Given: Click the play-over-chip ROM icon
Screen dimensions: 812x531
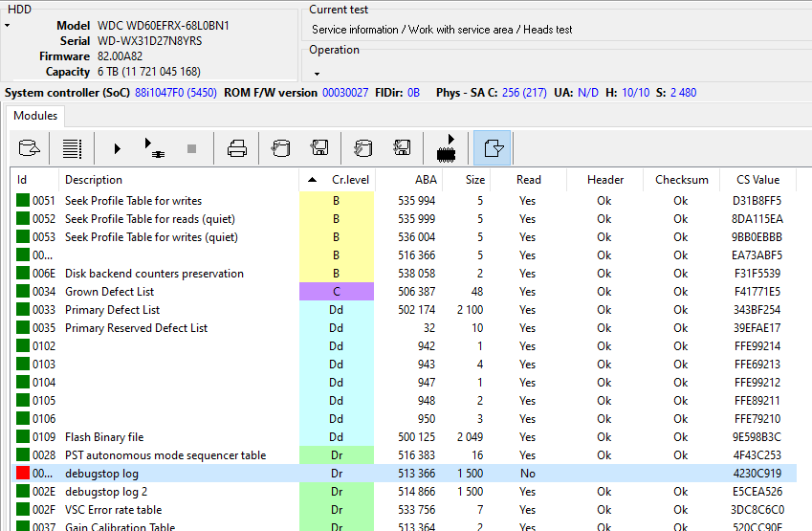Looking at the screenshot, I should pos(447,148).
